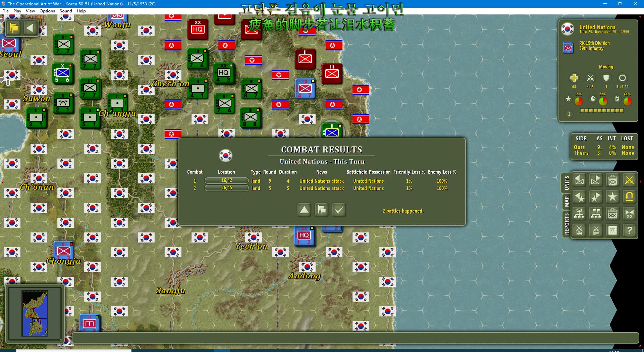The height and width of the screenshot is (352, 644).
Task: Click the "Theirs" row in the side summary
Action: (x=604, y=153)
